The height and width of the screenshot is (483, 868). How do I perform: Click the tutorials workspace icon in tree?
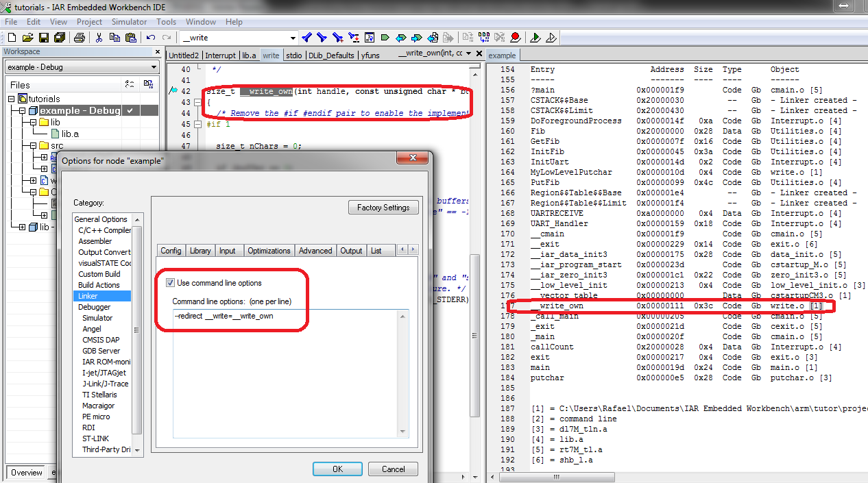pyautogui.click(x=23, y=99)
